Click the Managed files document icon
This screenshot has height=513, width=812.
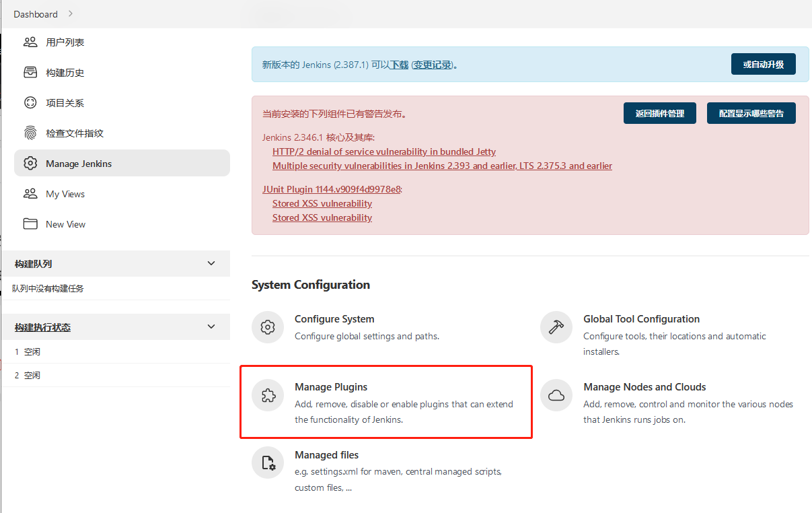click(268, 463)
